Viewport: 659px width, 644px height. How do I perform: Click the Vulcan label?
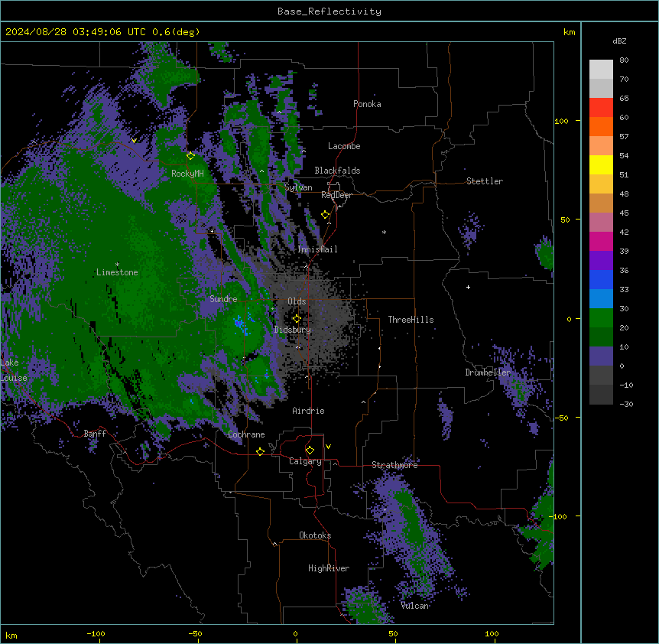pos(414,606)
